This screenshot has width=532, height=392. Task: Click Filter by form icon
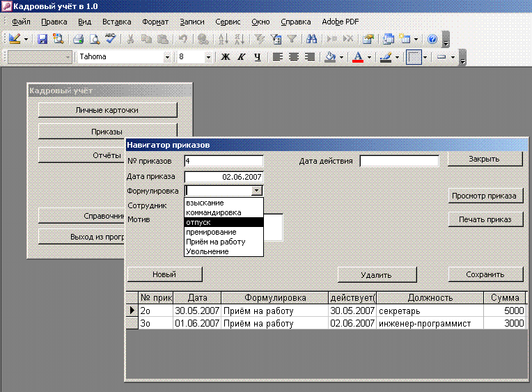pos(276,39)
